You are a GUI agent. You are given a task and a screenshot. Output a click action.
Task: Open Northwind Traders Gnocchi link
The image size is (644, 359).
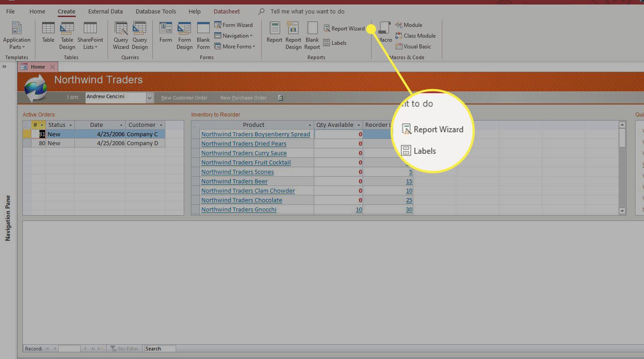239,209
